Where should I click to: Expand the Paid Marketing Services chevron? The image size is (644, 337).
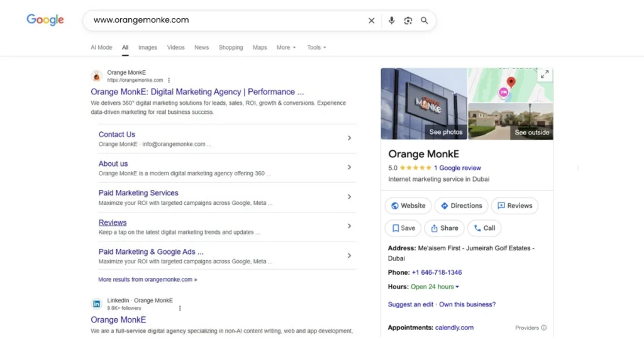coord(349,197)
